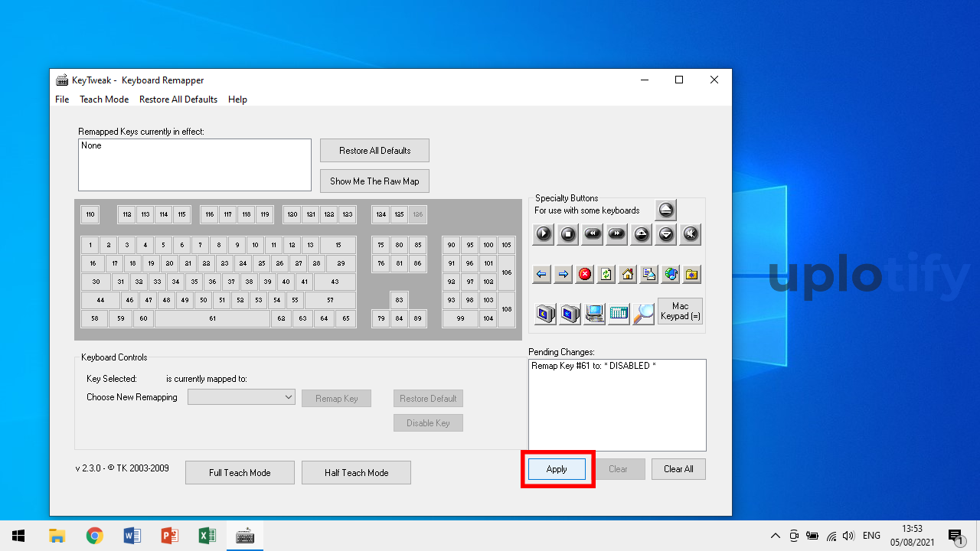
Task: Select key 44 on the keyboard layout
Action: 100,300
